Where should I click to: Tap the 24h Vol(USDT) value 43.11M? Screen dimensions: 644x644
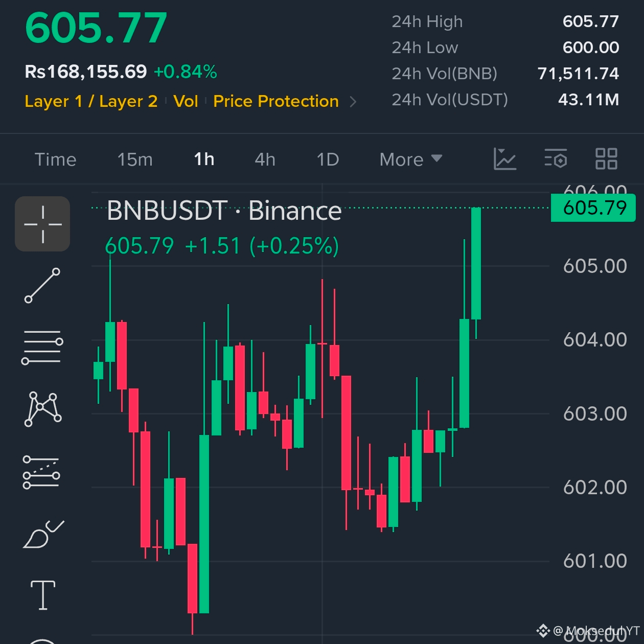click(588, 100)
